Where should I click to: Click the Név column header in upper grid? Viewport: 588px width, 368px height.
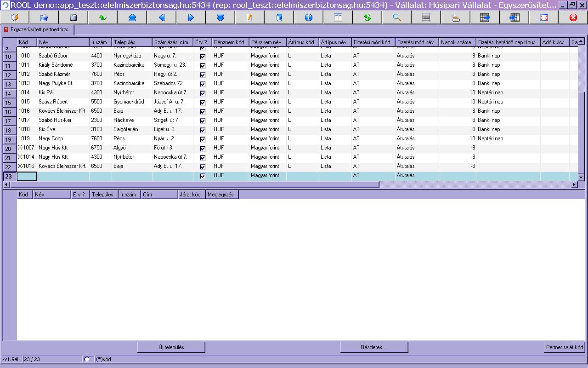63,42
